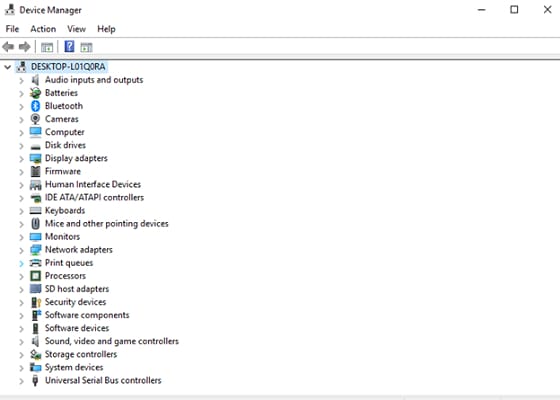Click the Batteries icon
Image resolution: width=560 pixels, height=400 pixels.
[x=35, y=93]
